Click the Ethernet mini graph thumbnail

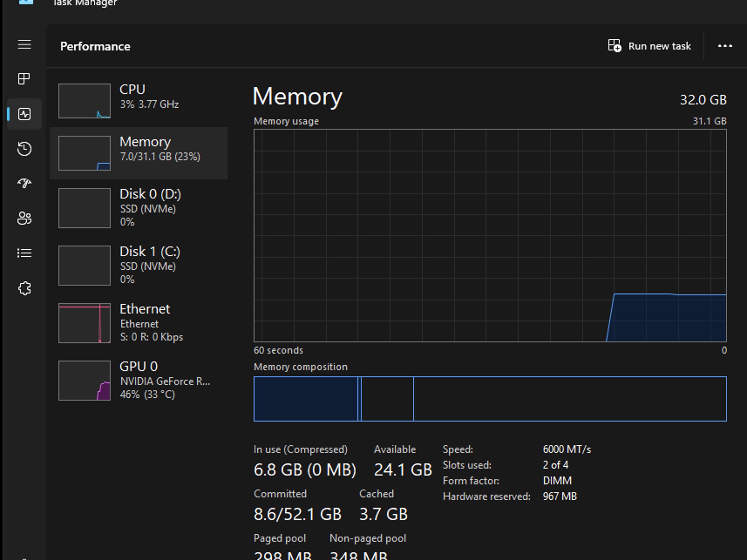coord(84,323)
